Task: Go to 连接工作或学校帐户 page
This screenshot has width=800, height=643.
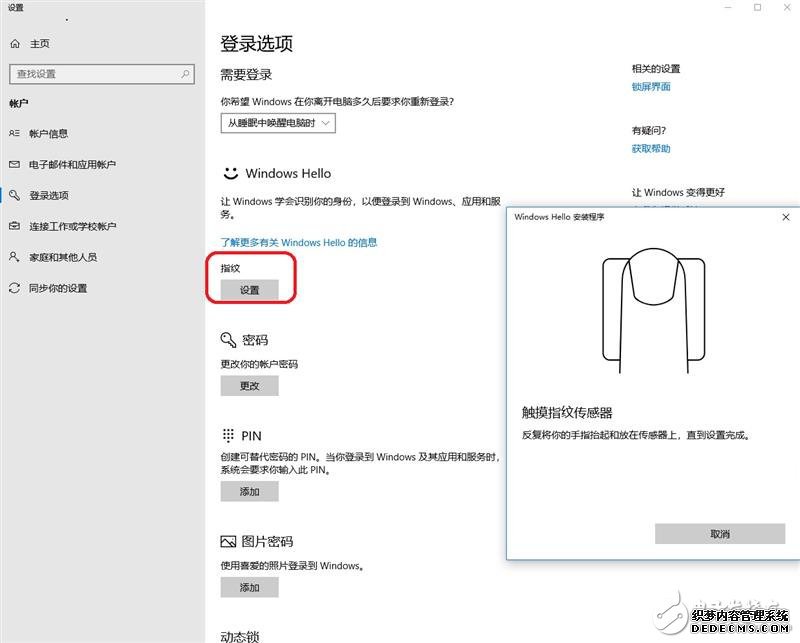Action: (72, 226)
